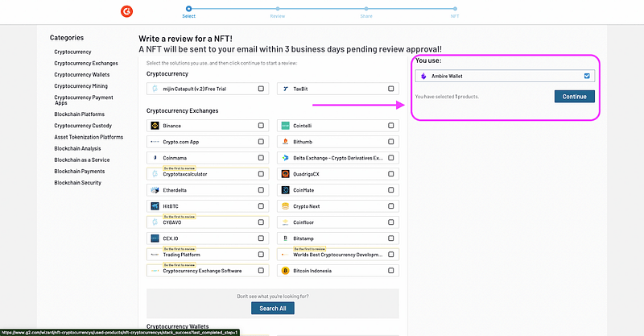Click the Review step marker in progress bar
The width and height of the screenshot is (644, 336).
click(278, 9)
